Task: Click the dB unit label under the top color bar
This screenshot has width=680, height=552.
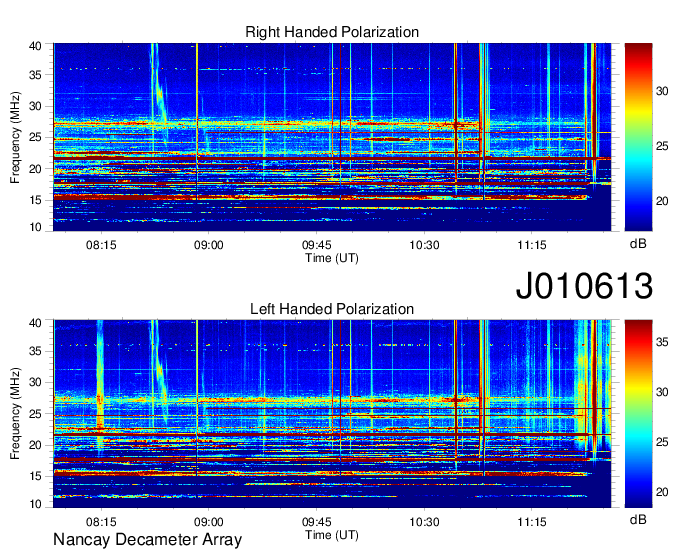Action: tap(638, 244)
